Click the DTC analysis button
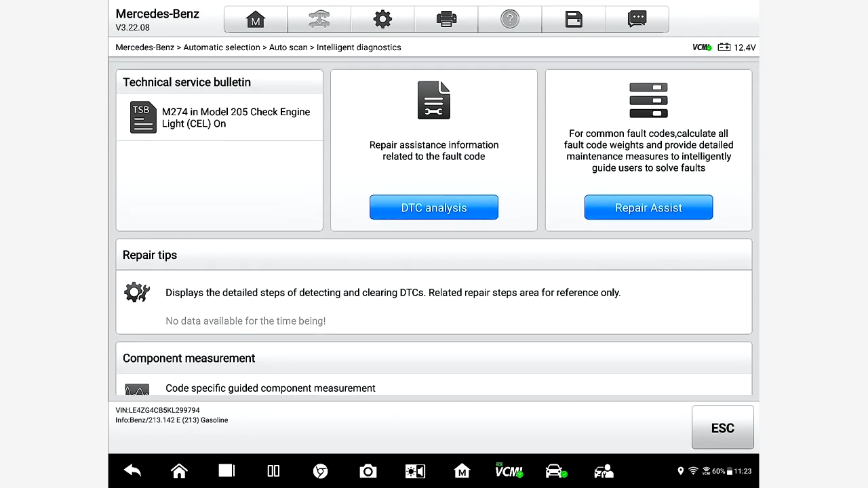This screenshot has width=868, height=488. [x=433, y=207]
